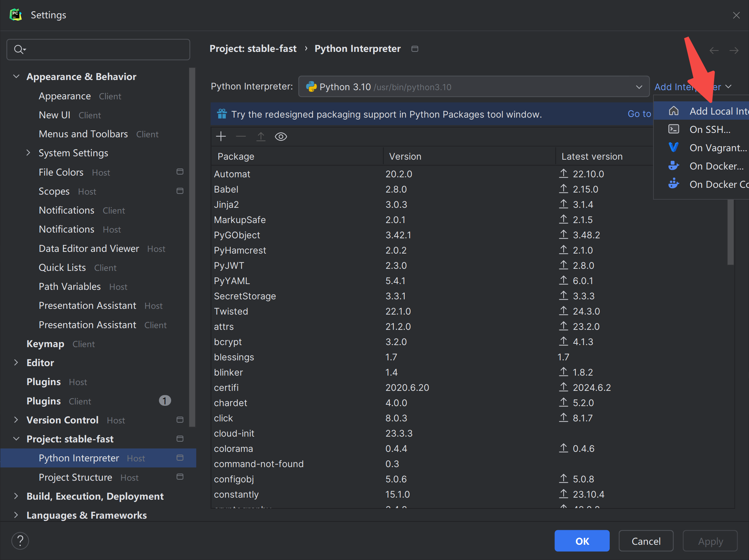Expand the Project stable-fast section
Viewport: 749px width, 560px height.
(x=16, y=438)
